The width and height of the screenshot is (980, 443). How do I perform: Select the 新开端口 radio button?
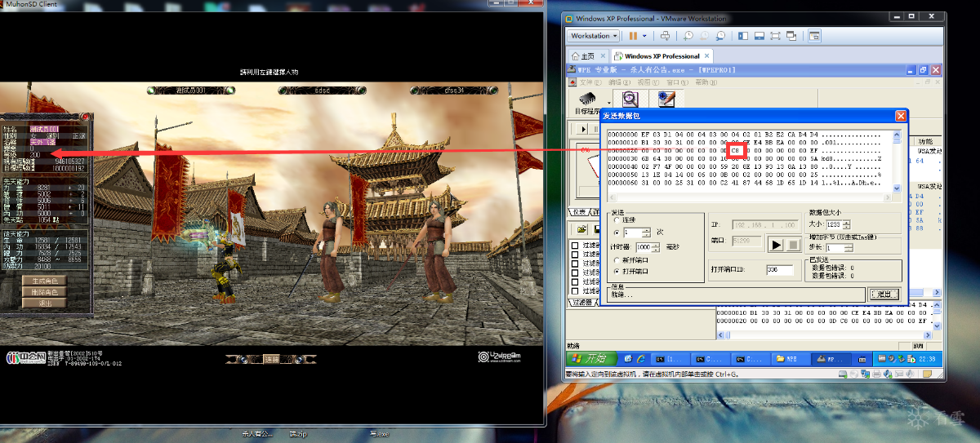[616, 259]
